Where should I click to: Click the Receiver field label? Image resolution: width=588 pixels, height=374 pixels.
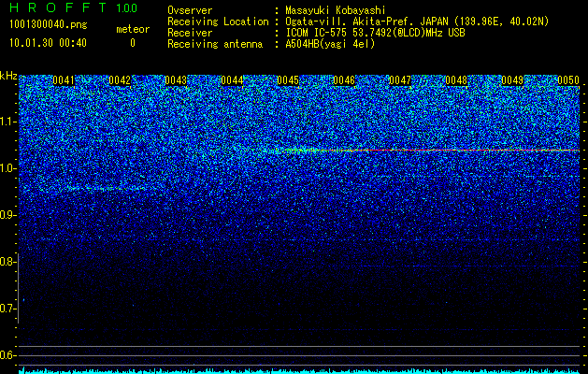click(x=190, y=33)
